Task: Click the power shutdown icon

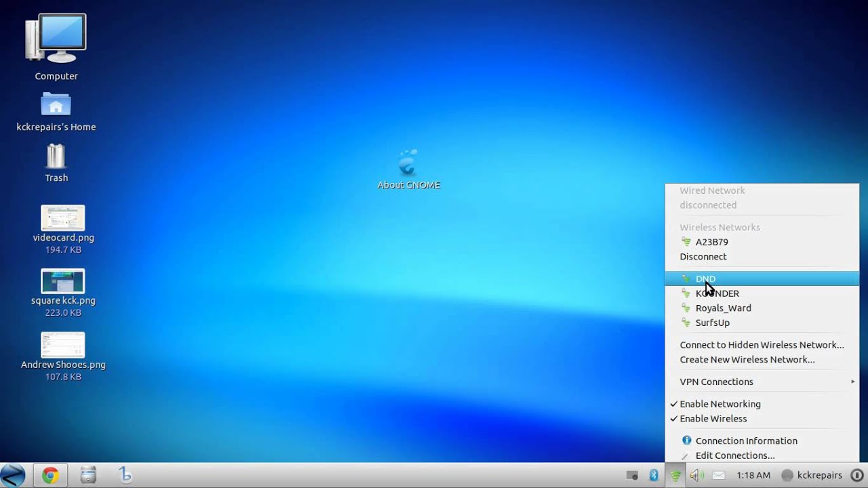Action: coord(857,475)
